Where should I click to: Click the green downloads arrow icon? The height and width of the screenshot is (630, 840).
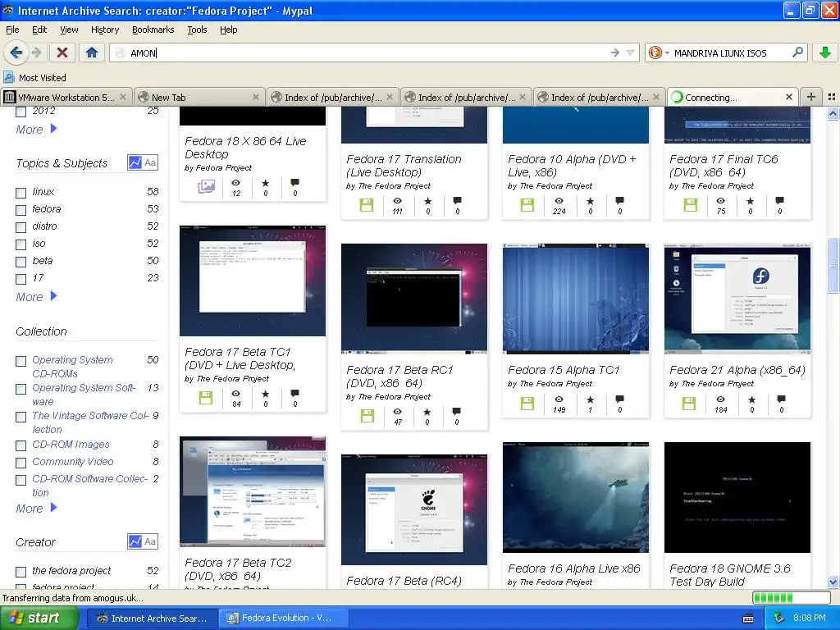click(x=825, y=52)
